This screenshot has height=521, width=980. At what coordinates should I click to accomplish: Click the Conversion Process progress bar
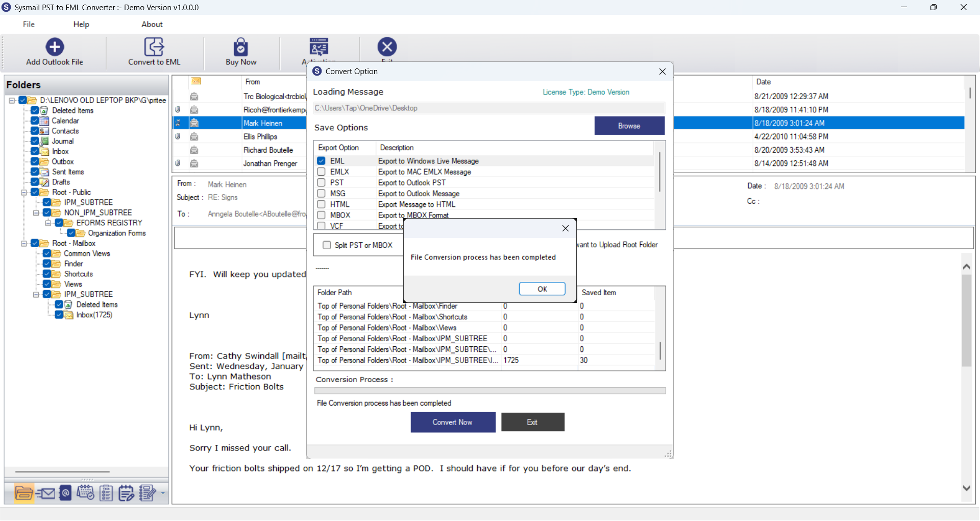(490, 391)
